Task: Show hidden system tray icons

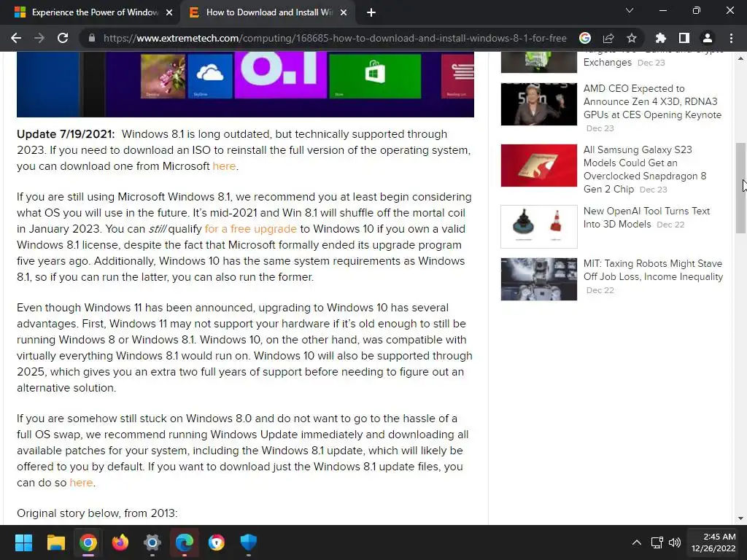Action: [x=636, y=542]
